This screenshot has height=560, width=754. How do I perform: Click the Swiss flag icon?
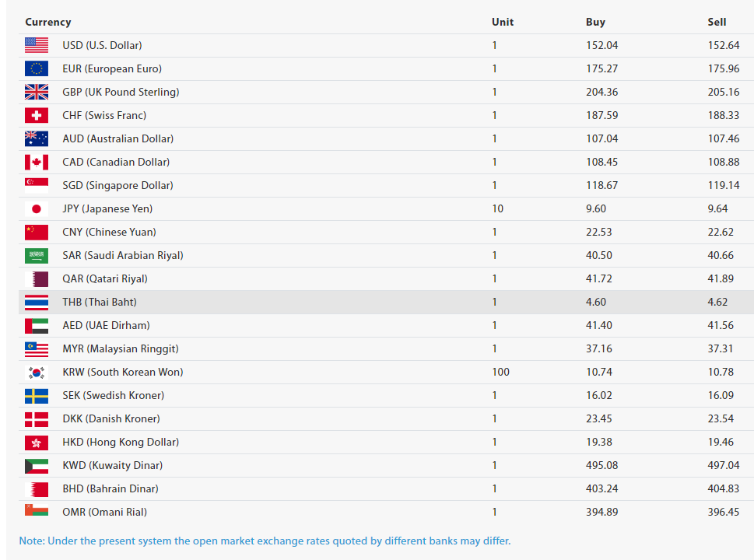tap(37, 115)
